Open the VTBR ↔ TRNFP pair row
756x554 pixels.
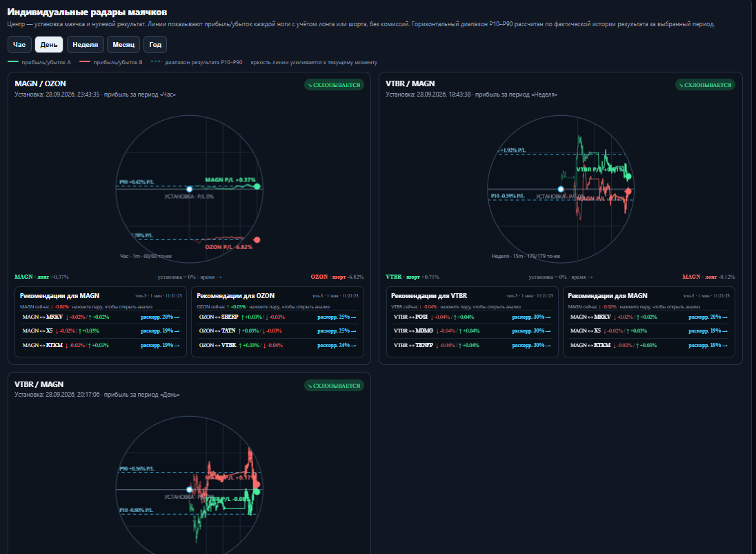click(472, 345)
